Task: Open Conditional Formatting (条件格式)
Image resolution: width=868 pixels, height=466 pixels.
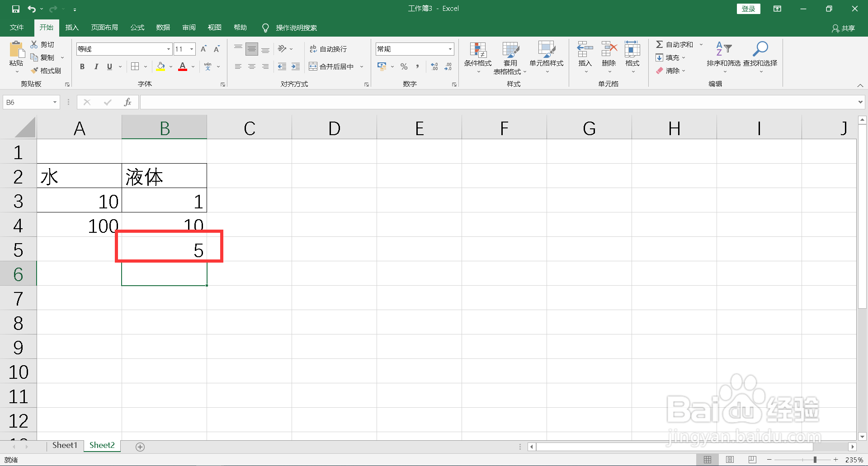Action: pos(478,57)
